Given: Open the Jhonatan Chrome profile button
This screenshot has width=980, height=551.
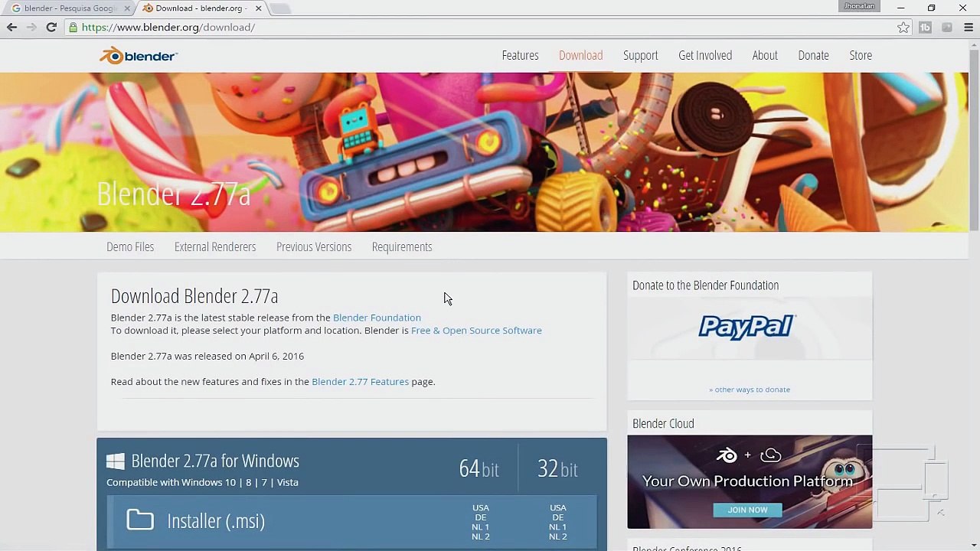Looking at the screenshot, I should pyautogui.click(x=859, y=7).
